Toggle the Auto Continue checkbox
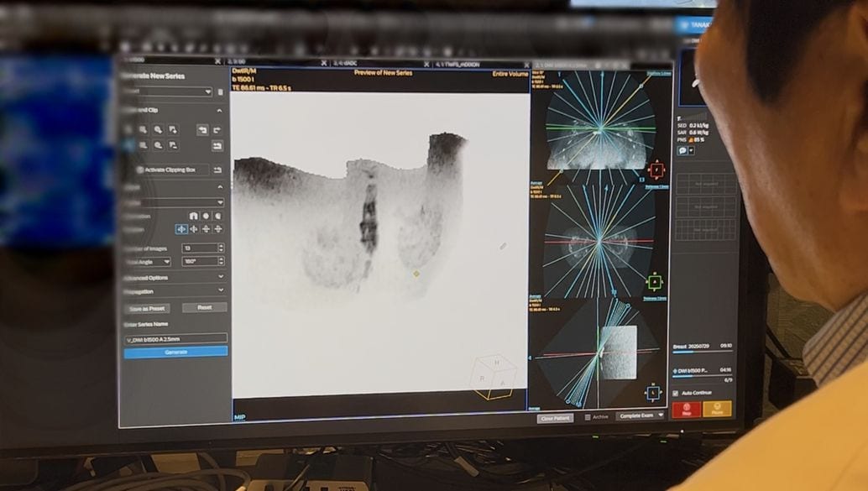Image resolution: width=868 pixels, height=491 pixels. tap(677, 393)
